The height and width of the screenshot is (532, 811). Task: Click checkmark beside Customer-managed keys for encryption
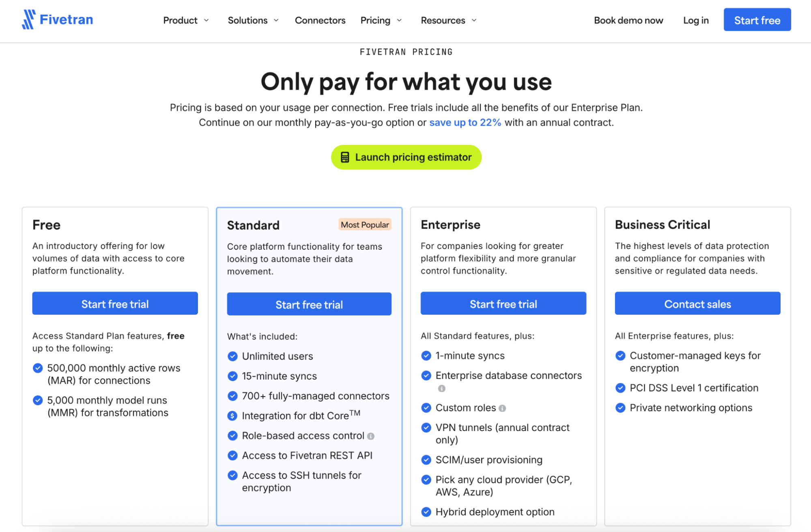coord(620,356)
